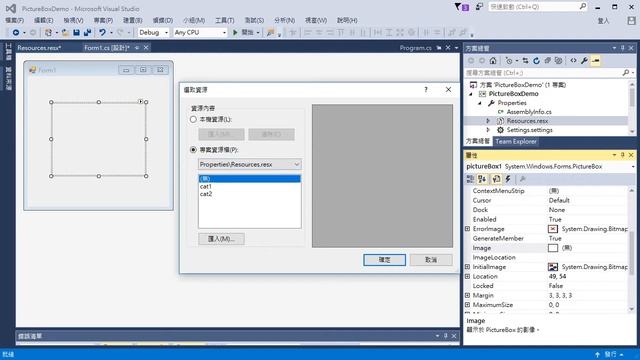Click the Home icon in Solution Explorer
The height and width of the screenshot is (360, 640).
pos(493,61)
